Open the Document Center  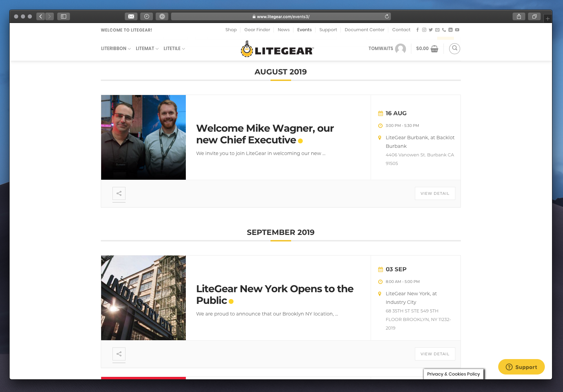[364, 30]
